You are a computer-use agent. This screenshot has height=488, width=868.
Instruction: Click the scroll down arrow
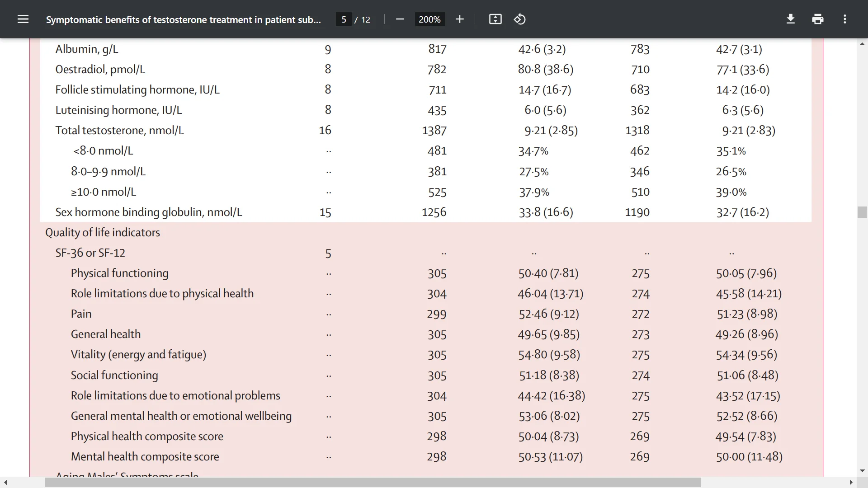click(862, 471)
